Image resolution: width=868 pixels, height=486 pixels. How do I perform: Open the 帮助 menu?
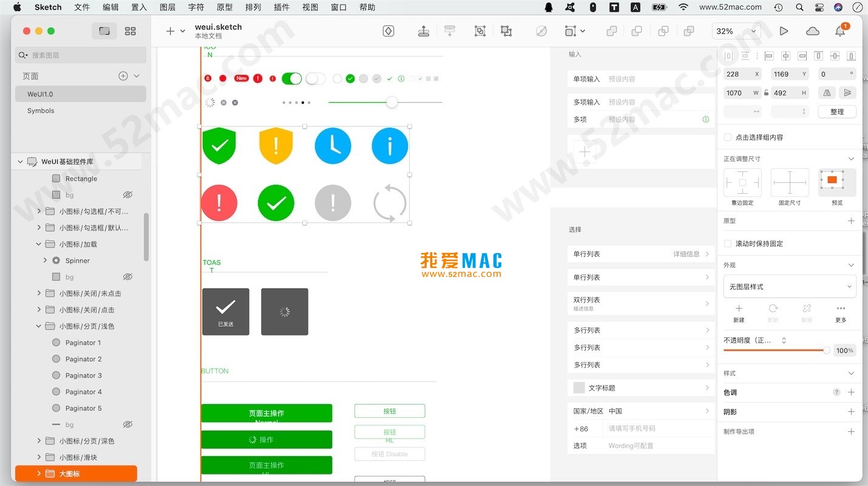point(367,7)
